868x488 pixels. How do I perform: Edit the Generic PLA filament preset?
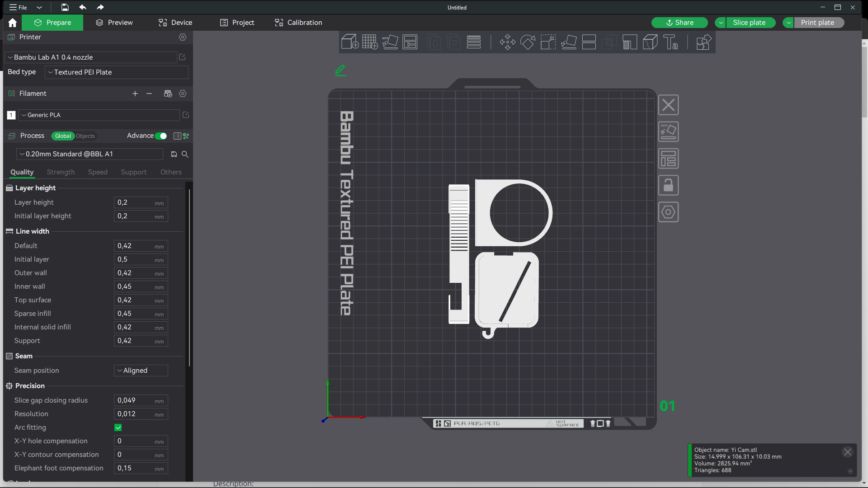(185, 115)
